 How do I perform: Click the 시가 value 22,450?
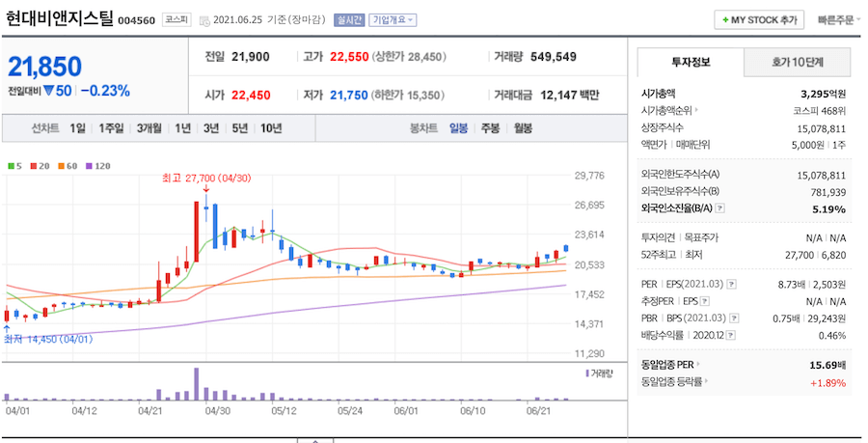(x=251, y=96)
